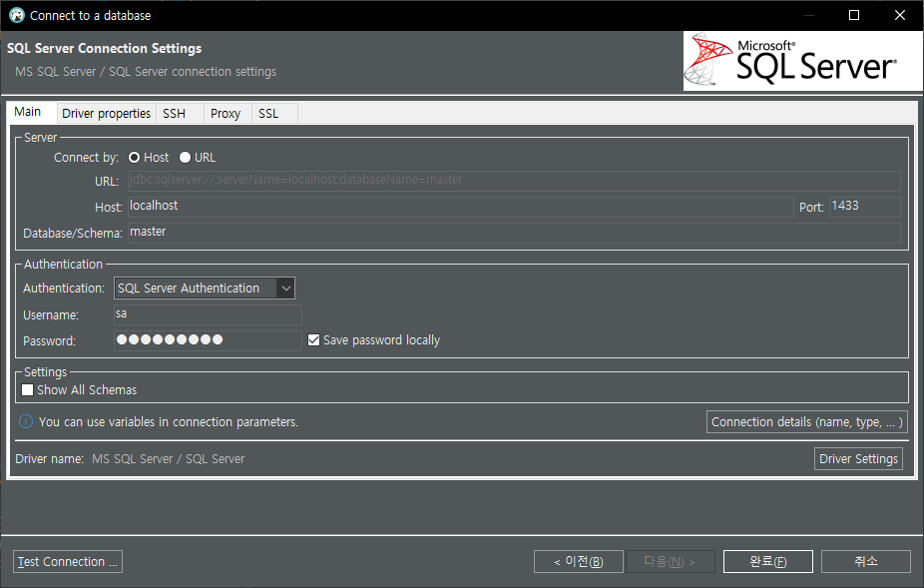This screenshot has width=924, height=588.
Task: Click the 취소 cancel button
Action: [x=866, y=561]
